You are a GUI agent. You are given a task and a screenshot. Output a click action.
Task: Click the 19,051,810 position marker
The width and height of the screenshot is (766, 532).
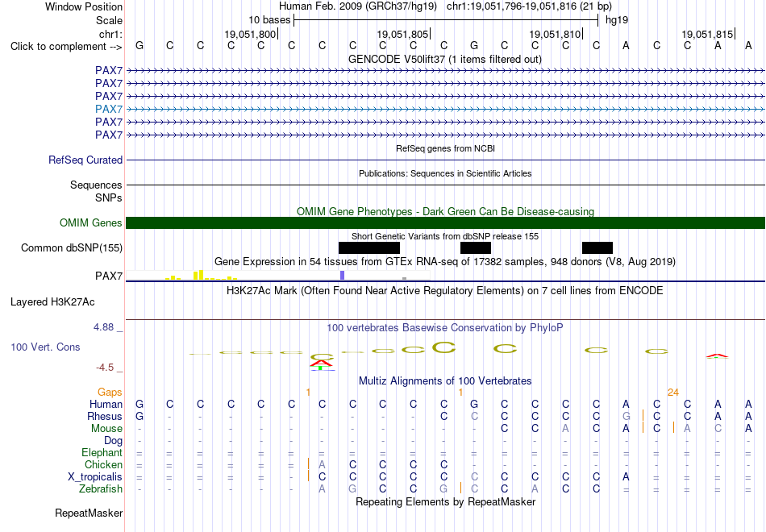point(555,34)
